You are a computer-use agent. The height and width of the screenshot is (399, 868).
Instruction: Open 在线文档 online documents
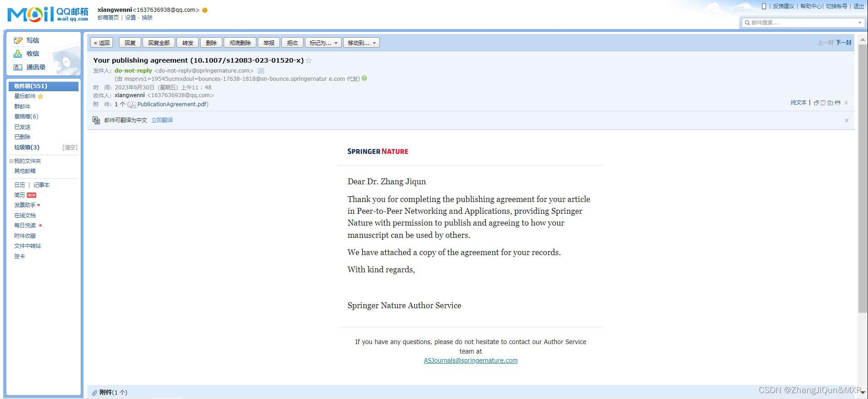[25, 216]
